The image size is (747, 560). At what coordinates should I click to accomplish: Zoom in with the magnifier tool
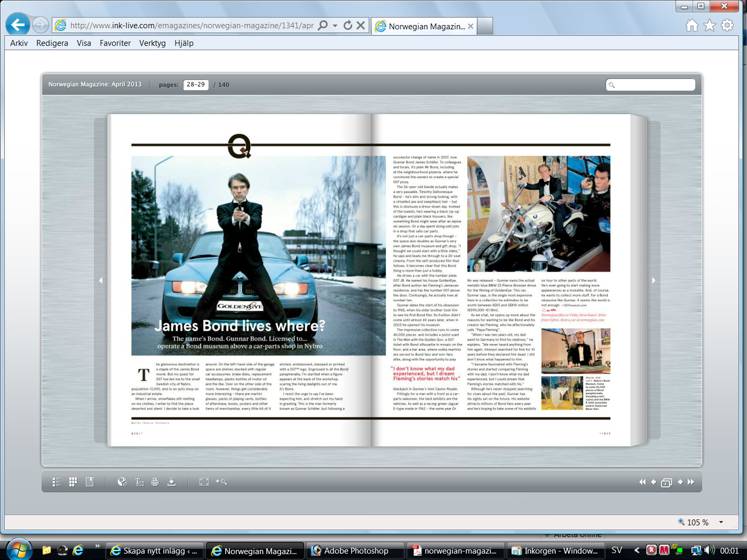click(x=221, y=482)
